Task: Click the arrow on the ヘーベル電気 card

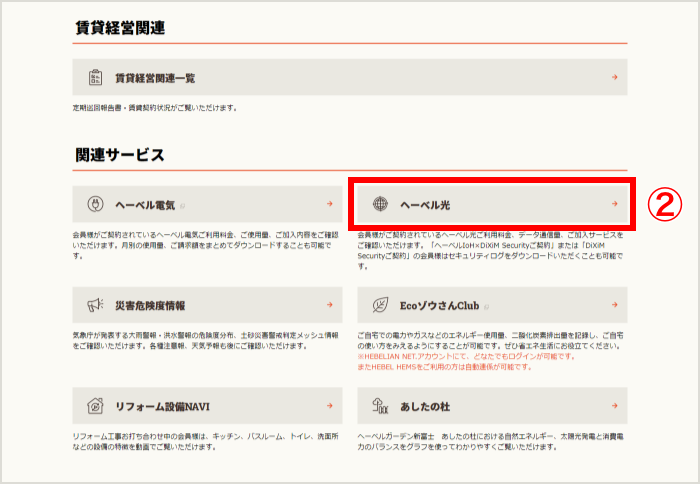Action: 329,205
